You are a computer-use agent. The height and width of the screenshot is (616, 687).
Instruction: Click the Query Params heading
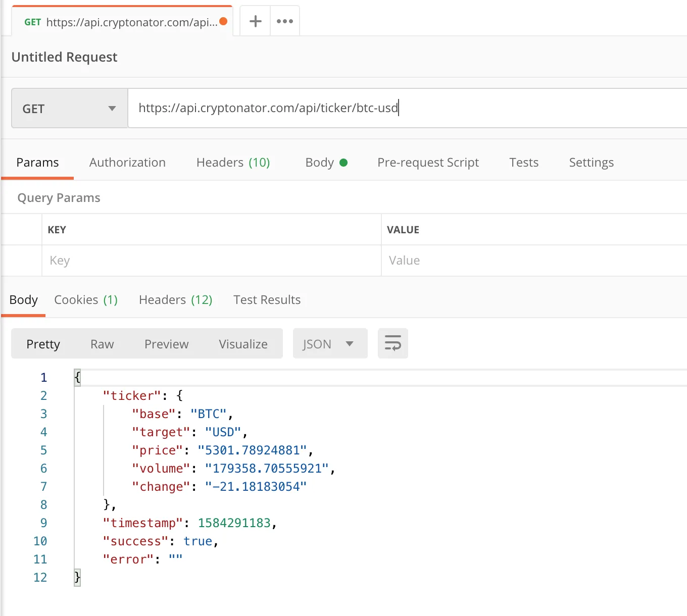tap(59, 198)
